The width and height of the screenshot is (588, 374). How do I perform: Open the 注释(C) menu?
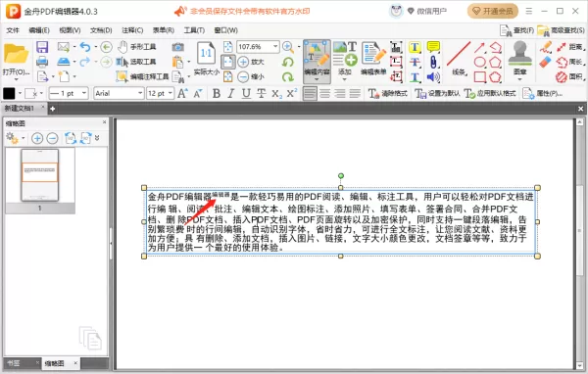[132, 30]
